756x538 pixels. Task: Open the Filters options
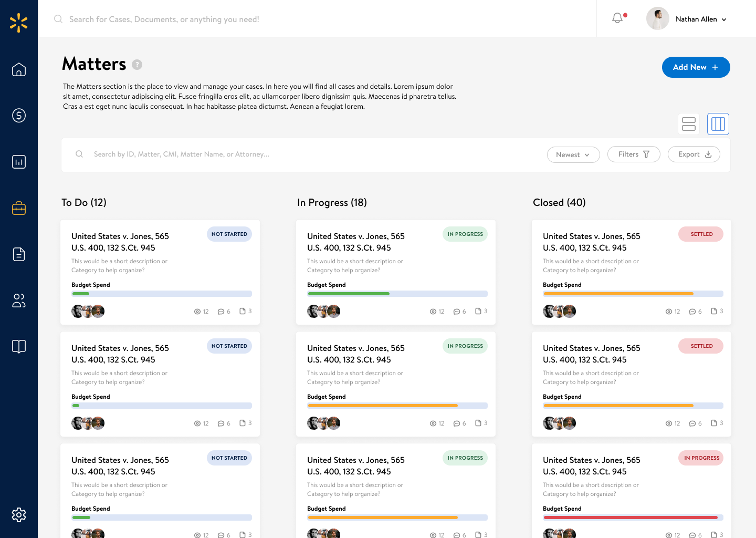click(x=634, y=154)
